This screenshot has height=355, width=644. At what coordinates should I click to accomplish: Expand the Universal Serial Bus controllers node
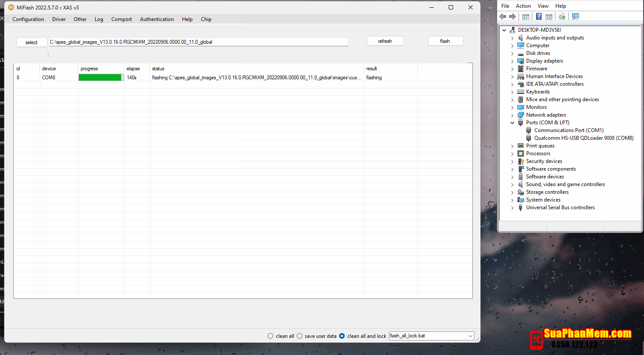pos(512,208)
